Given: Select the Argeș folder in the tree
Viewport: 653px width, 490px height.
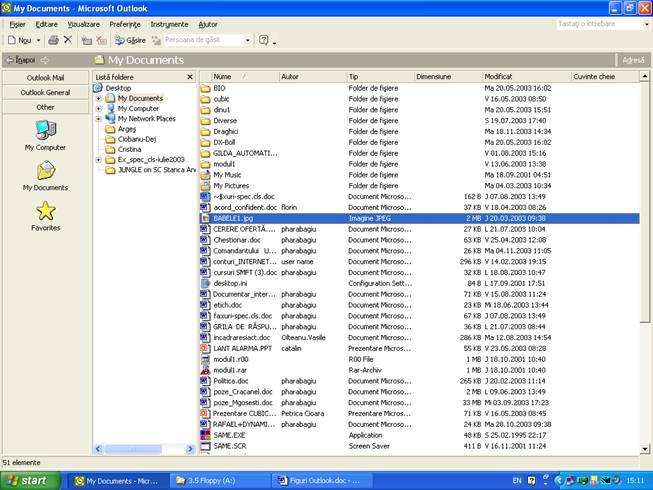Looking at the screenshot, I should click(127, 129).
